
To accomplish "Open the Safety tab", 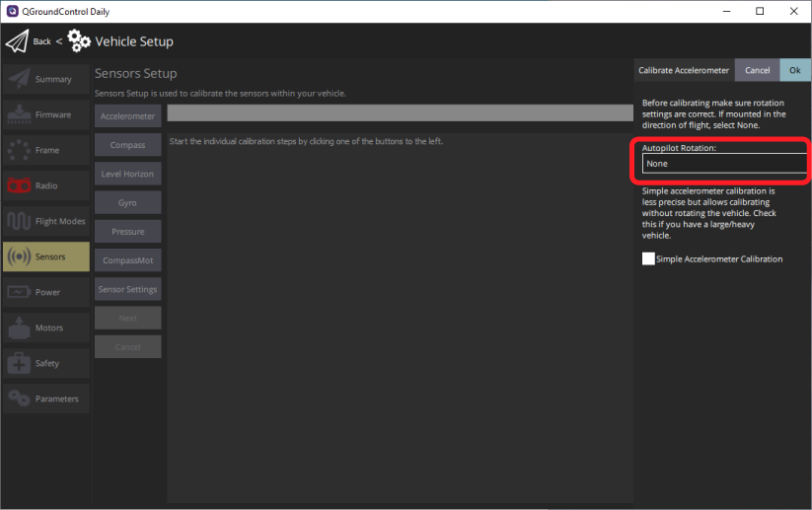I will 46,363.
